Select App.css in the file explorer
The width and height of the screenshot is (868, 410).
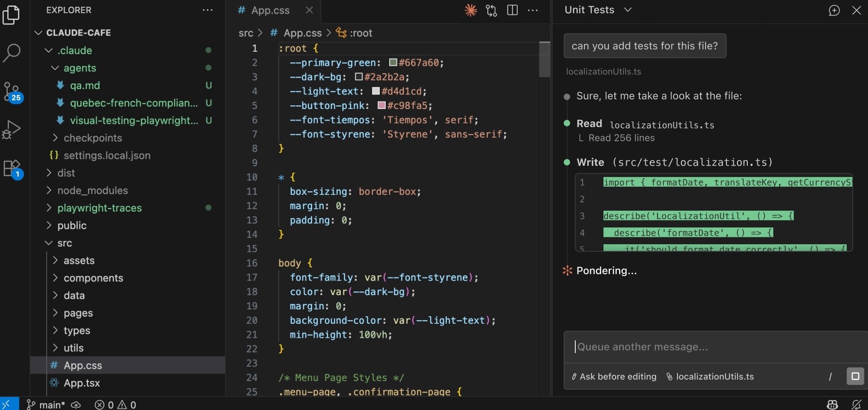pos(128,366)
